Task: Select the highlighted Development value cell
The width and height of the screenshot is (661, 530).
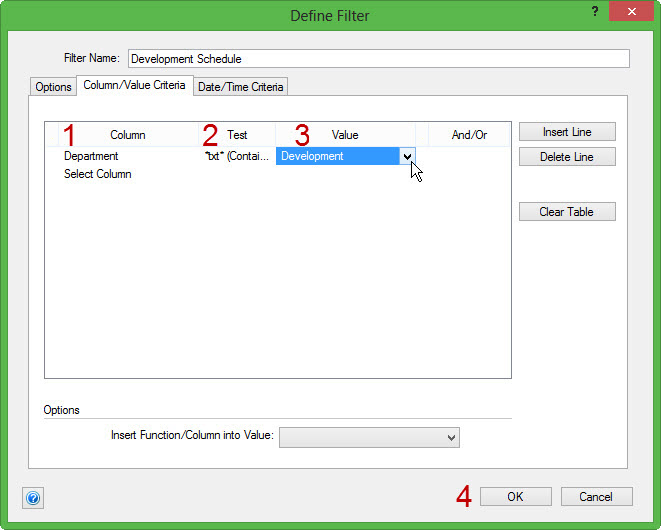Action: (336, 156)
